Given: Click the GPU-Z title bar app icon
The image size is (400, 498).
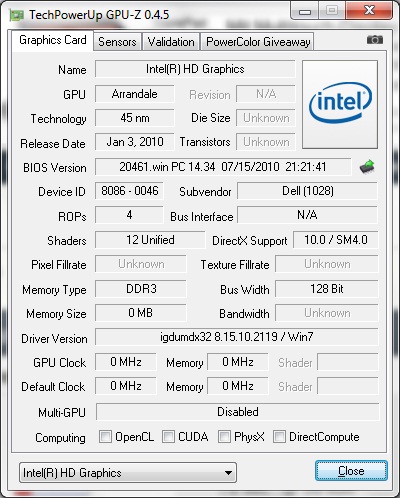Looking at the screenshot, I should pos(16,15).
